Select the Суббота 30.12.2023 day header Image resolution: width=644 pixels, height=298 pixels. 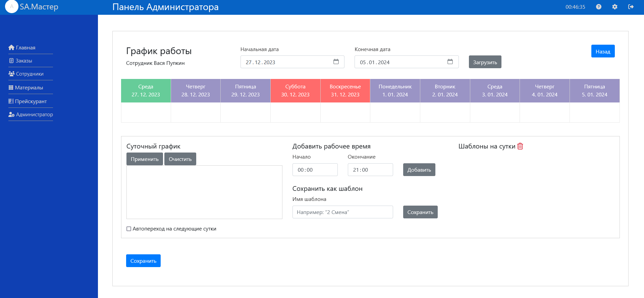coord(295,91)
